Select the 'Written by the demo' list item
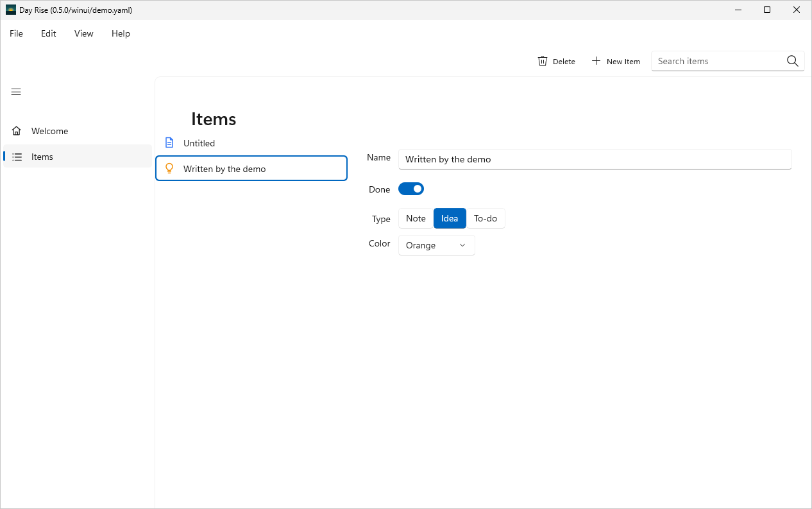Image resolution: width=812 pixels, height=509 pixels. (x=251, y=169)
